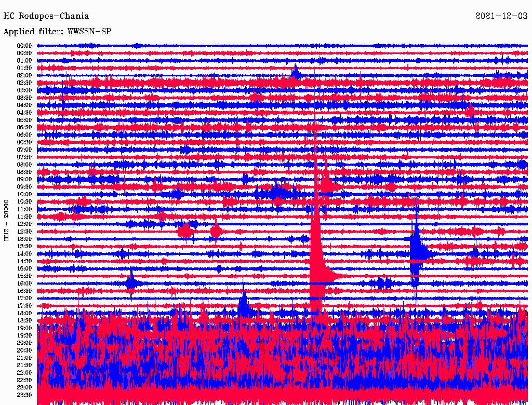The height and width of the screenshot is (405, 532).
Task: Click the 19:30 time label
Action: (x=24, y=335)
